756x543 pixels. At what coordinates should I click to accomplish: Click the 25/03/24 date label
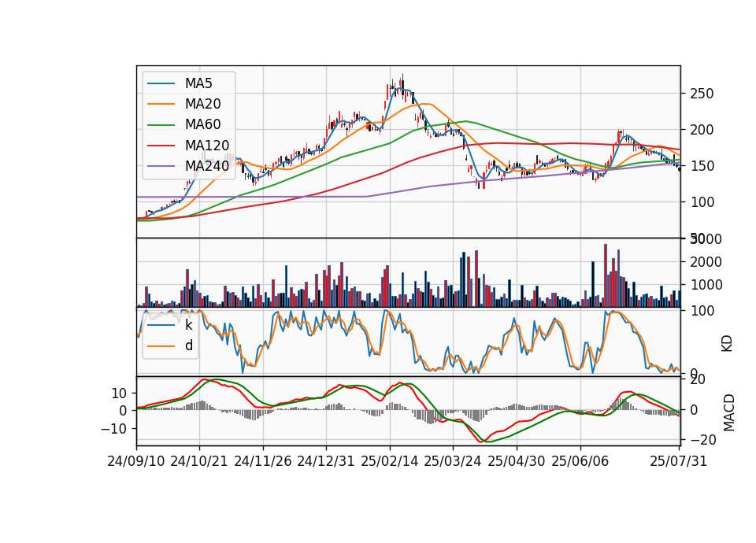[x=453, y=461]
